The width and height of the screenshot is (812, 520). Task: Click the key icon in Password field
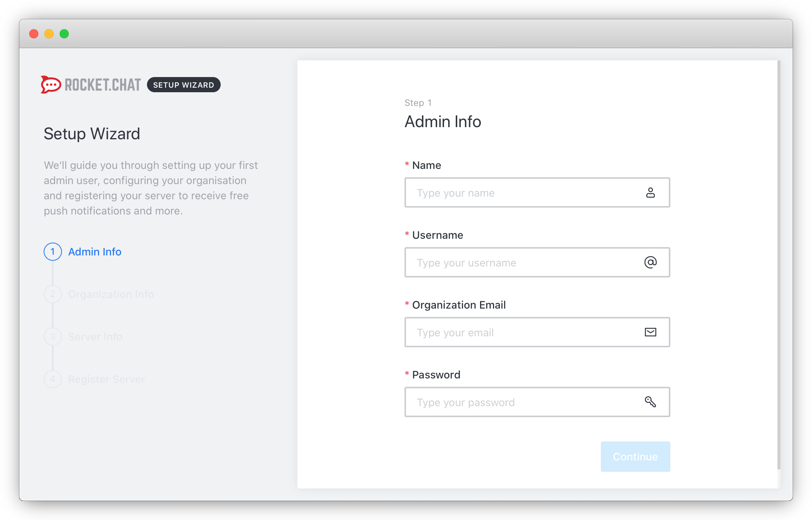[x=650, y=402]
